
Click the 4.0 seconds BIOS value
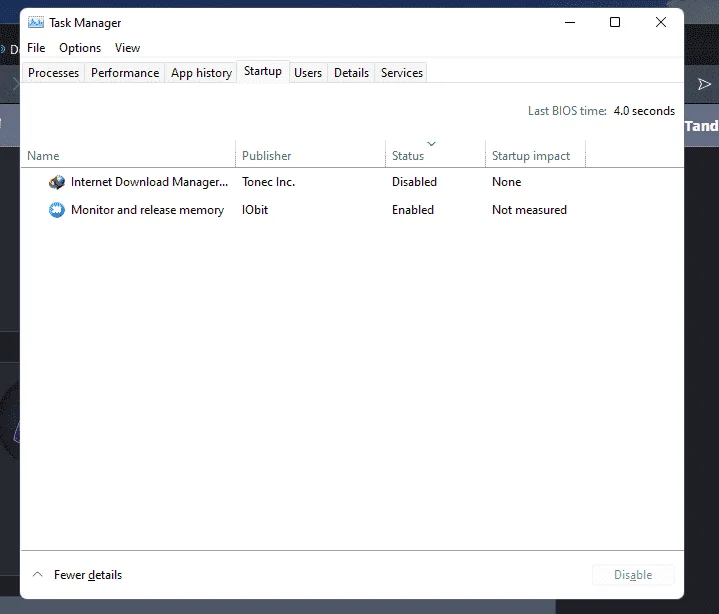(x=644, y=111)
